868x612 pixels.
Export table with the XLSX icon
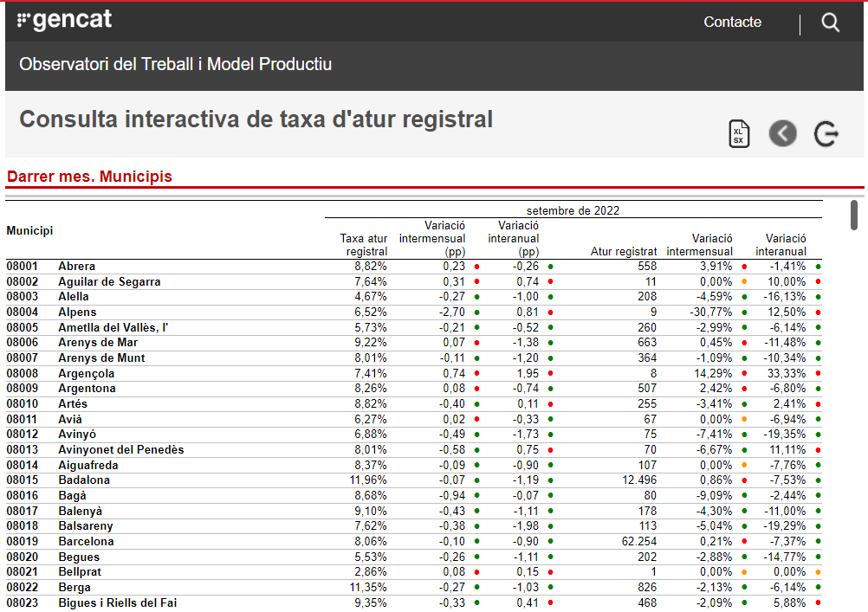(x=738, y=134)
